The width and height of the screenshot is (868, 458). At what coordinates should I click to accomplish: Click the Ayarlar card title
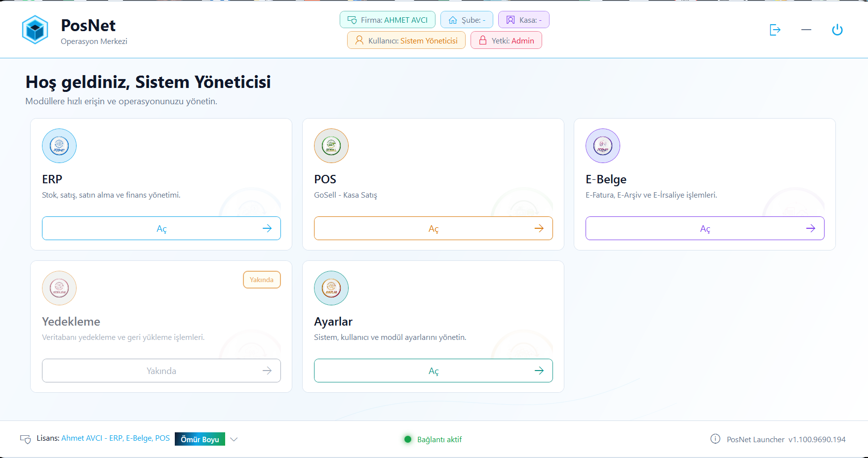[x=333, y=322]
